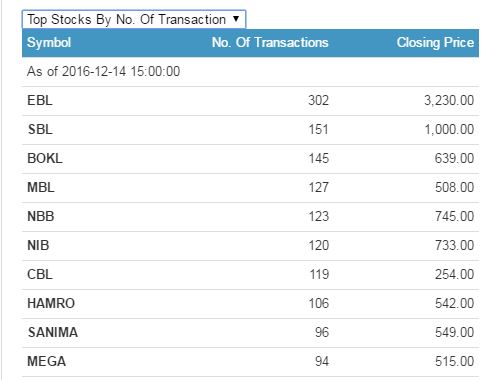This screenshot has height=380, width=485.
Task: Click SBL closing price 1,000.00
Action: [x=449, y=129]
